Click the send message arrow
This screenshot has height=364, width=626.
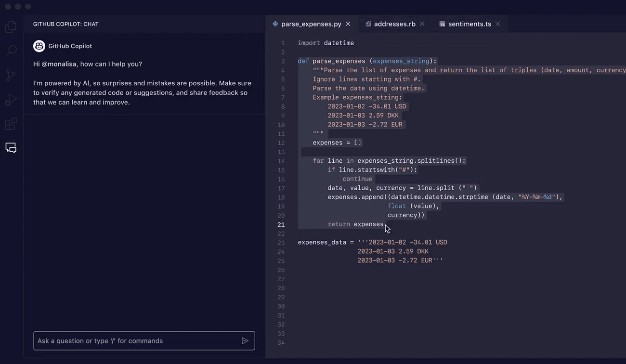tap(245, 341)
